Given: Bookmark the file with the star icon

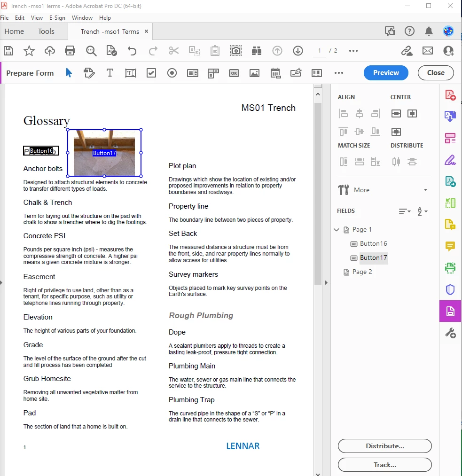Looking at the screenshot, I should point(29,51).
